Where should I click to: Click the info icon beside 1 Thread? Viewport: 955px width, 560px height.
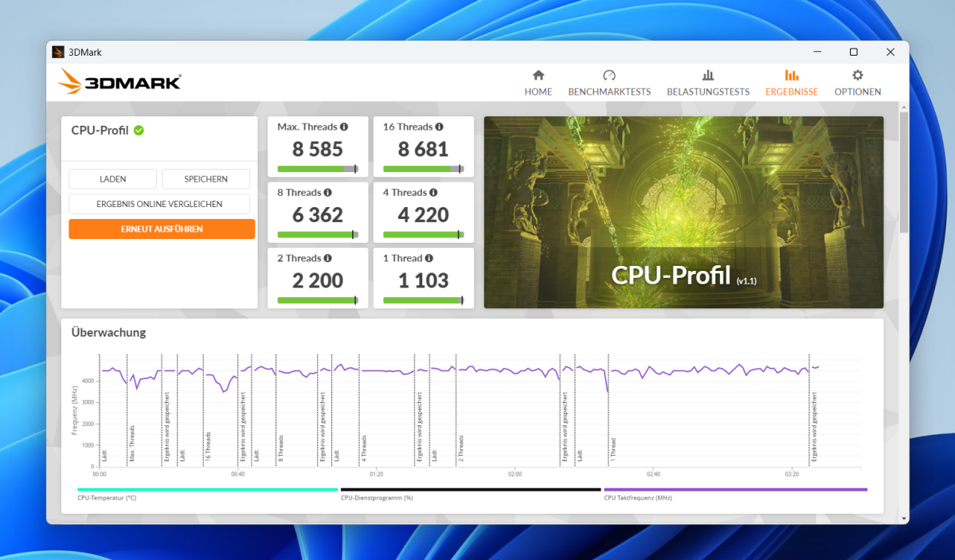(429, 258)
